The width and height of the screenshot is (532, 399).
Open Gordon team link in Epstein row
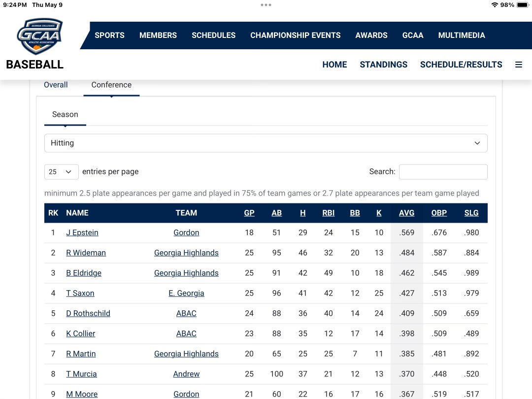(186, 233)
